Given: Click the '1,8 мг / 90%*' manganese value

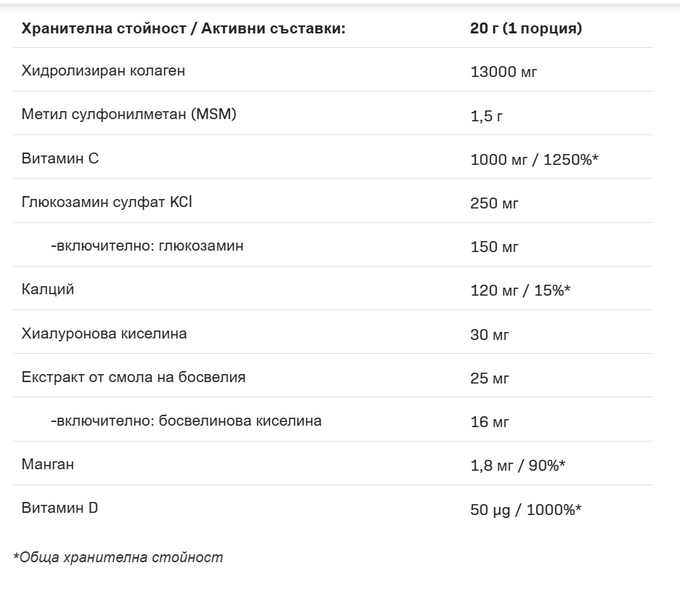Looking at the screenshot, I should coord(518,465).
